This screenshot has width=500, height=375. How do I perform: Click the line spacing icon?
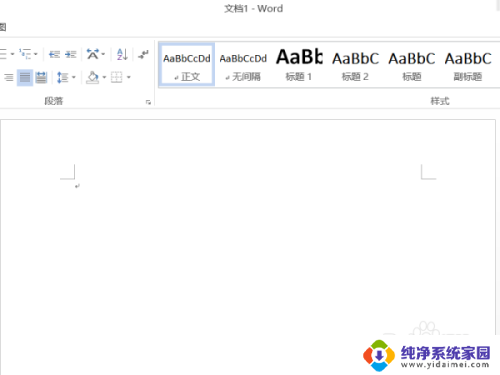pos(62,78)
